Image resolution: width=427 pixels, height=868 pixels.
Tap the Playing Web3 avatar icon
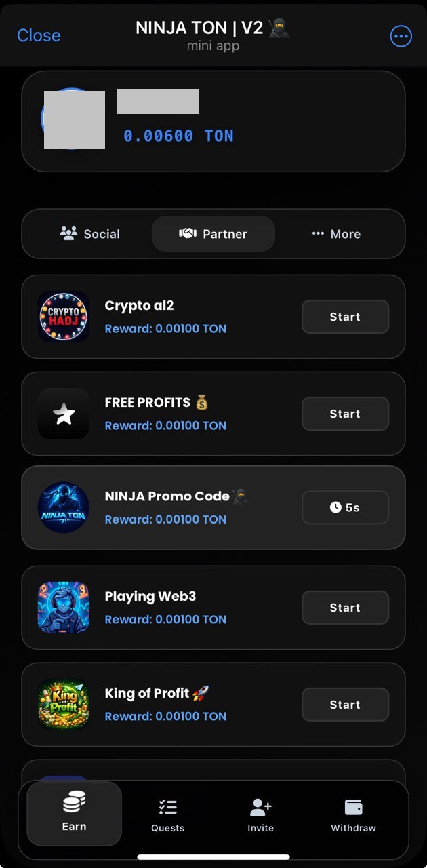64,607
